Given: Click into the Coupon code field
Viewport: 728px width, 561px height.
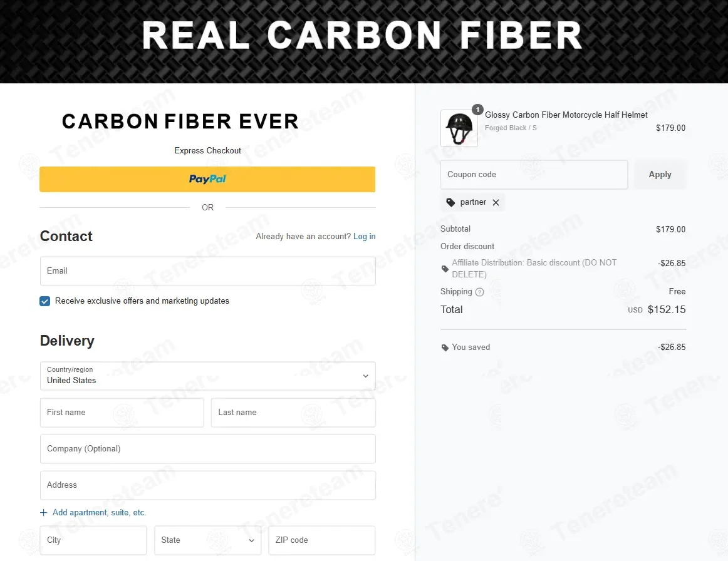Looking at the screenshot, I should (x=534, y=175).
